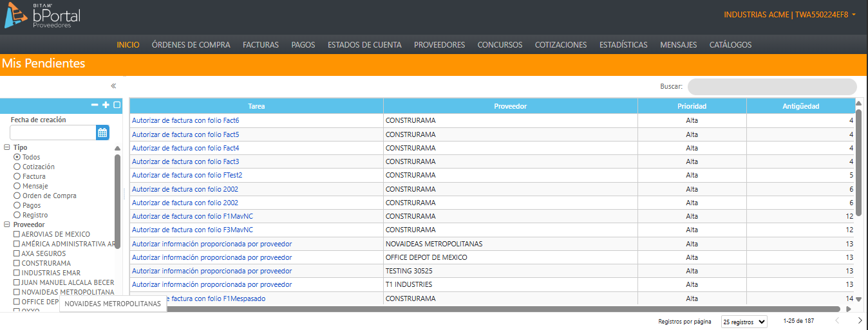Expand all filters with the plus icon
868x330 pixels.
click(x=106, y=105)
